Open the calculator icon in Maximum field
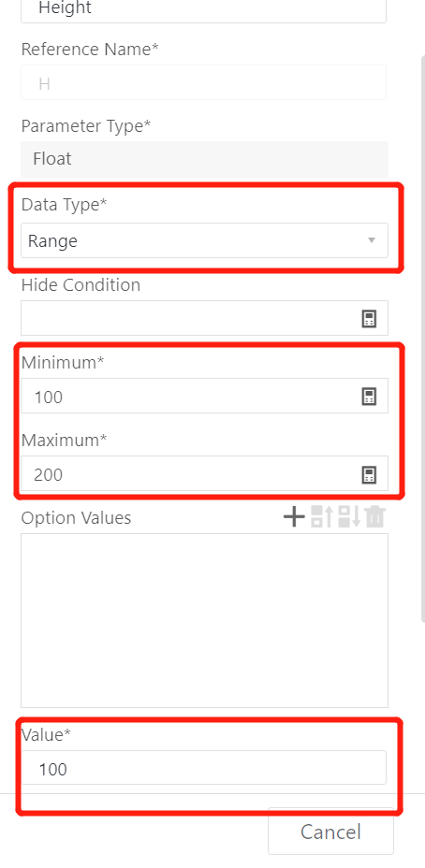Image resolution: width=425 pixels, height=868 pixels. coord(369,474)
